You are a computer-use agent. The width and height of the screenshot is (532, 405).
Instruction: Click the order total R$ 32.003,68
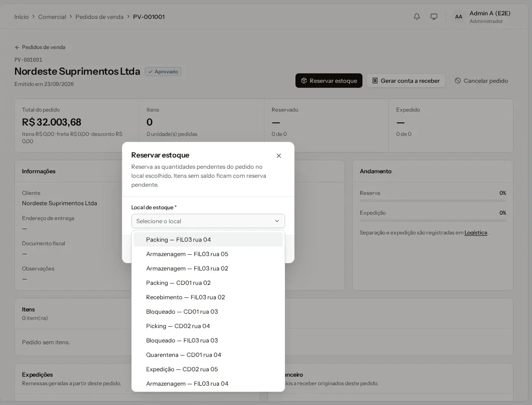click(52, 122)
